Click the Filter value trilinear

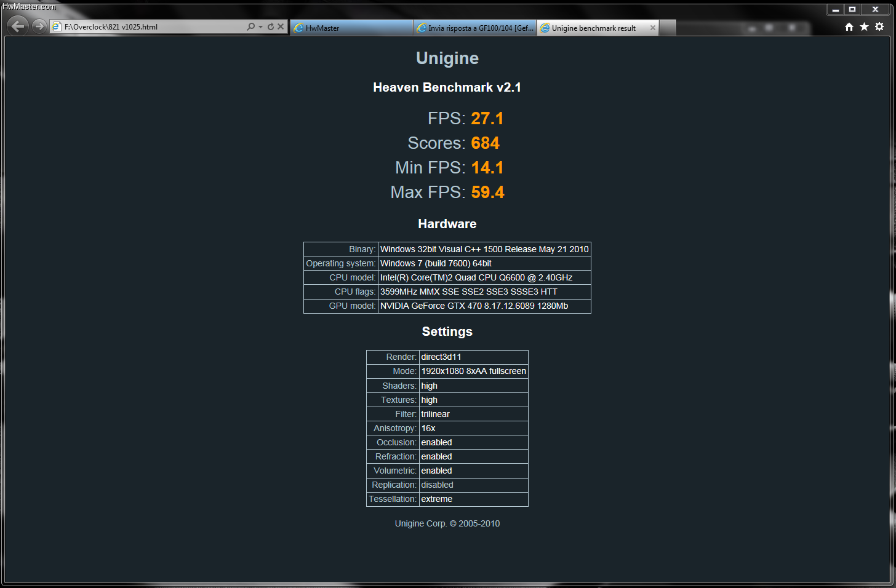pyautogui.click(x=473, y=414)
